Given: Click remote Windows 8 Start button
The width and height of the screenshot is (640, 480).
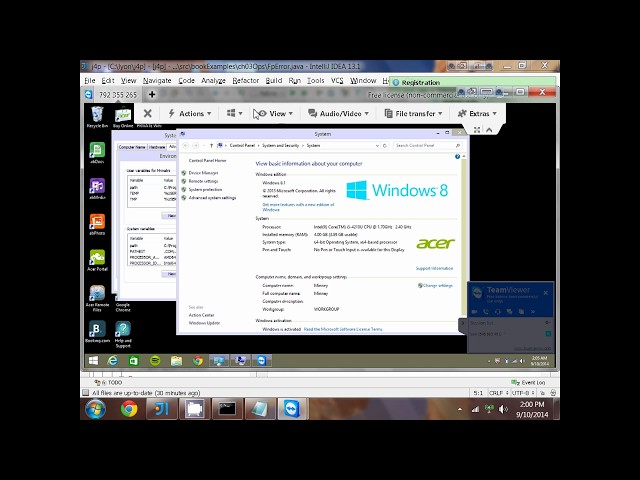Looking at the screenshot, I should [93, 360].
